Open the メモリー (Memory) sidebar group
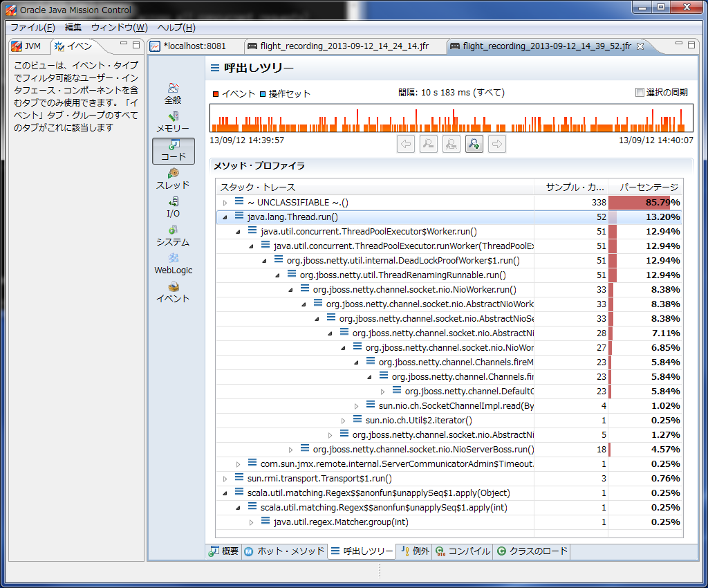The width and height of the screenshot is (708, 588). point(173,122)
